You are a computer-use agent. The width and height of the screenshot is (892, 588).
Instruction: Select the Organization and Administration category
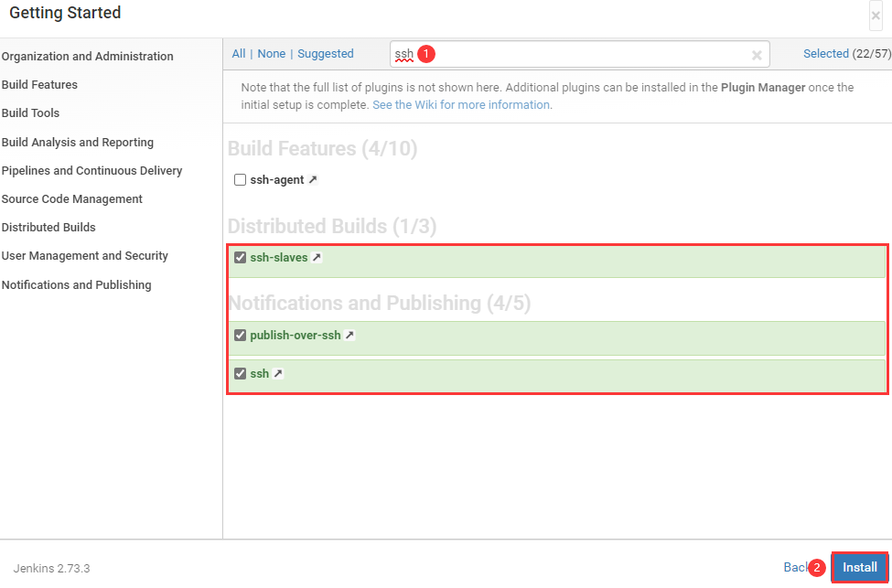(88, 57)
